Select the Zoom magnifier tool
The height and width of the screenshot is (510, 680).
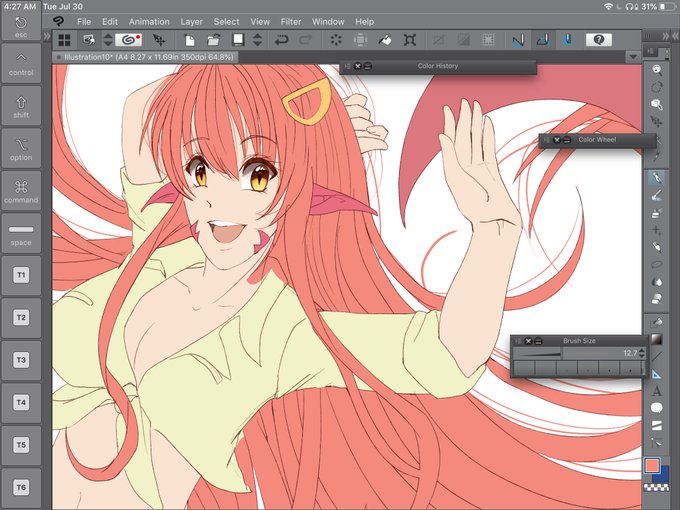click(x=657, y=70)
